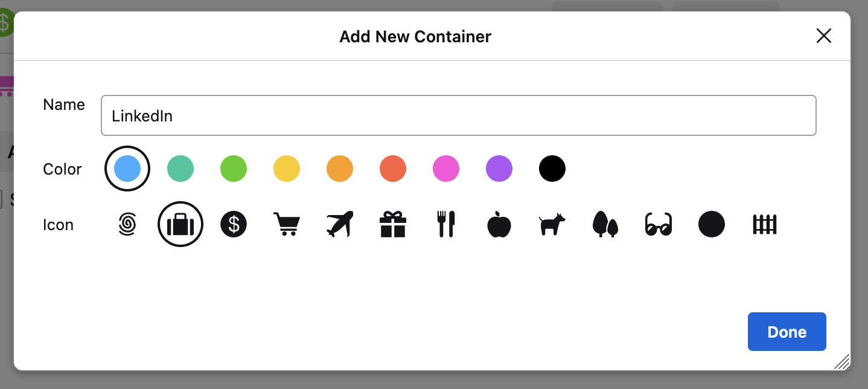
Task: Choose the sunglasses icon
Action: point(659,225)
